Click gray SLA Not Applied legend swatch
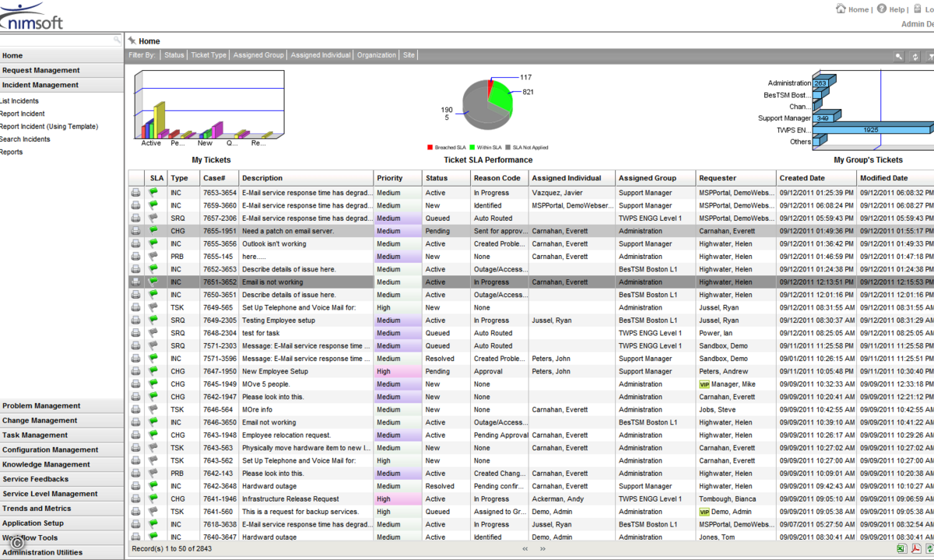This screenshot has width=934, height=560. point(507,147)
